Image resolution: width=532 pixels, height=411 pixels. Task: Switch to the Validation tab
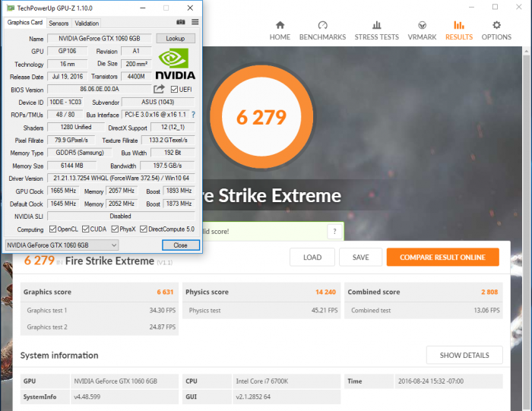[x=87, y=23]
